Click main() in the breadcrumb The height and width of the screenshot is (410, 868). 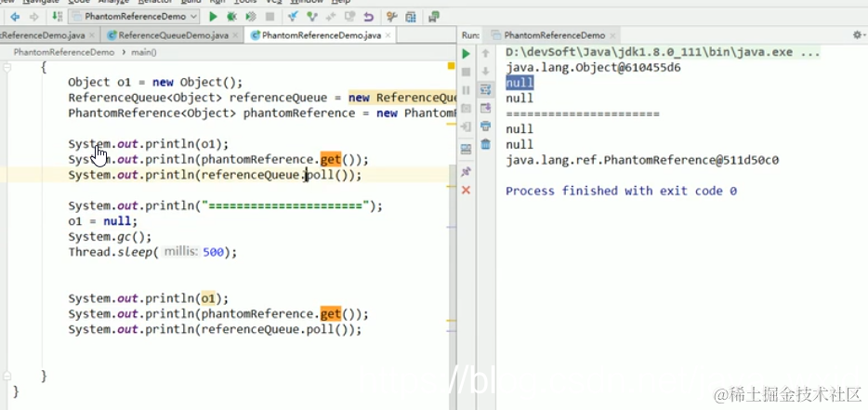tap(144, 53)
